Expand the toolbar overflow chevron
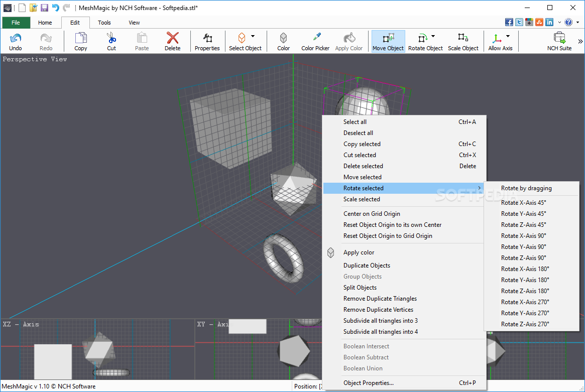This screenshot has width=585, height=392. pyautogui.click(x=580, y=41)
